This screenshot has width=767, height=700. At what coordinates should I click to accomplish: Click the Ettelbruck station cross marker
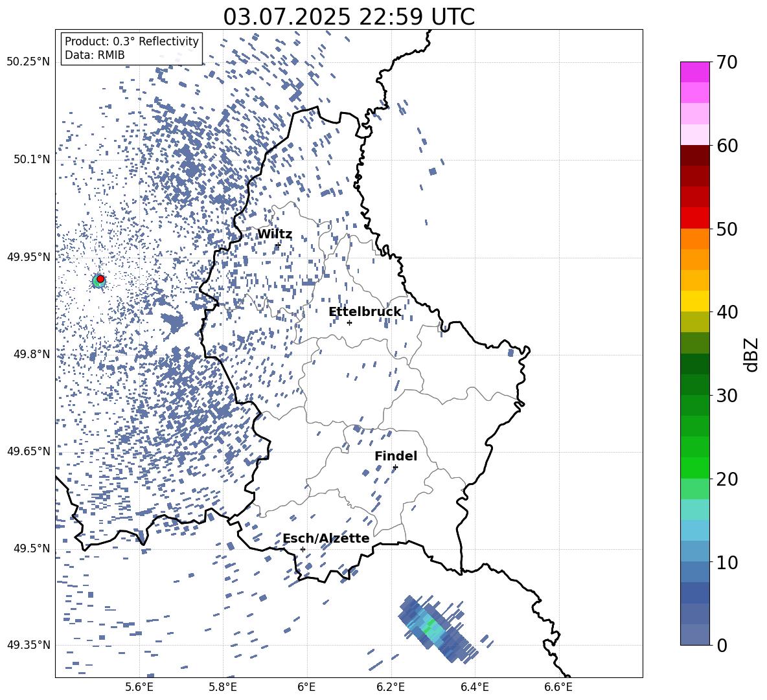pyautogui.click(x=349, y=322)
